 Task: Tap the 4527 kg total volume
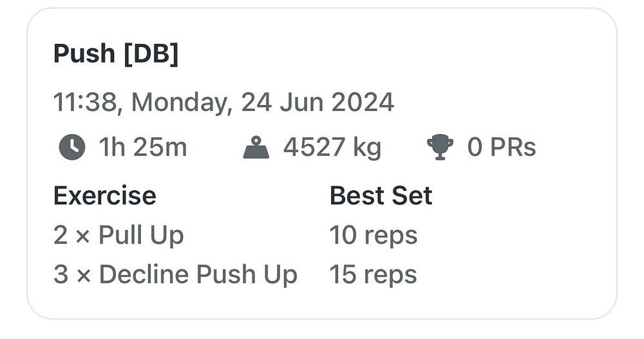point(332,148)
